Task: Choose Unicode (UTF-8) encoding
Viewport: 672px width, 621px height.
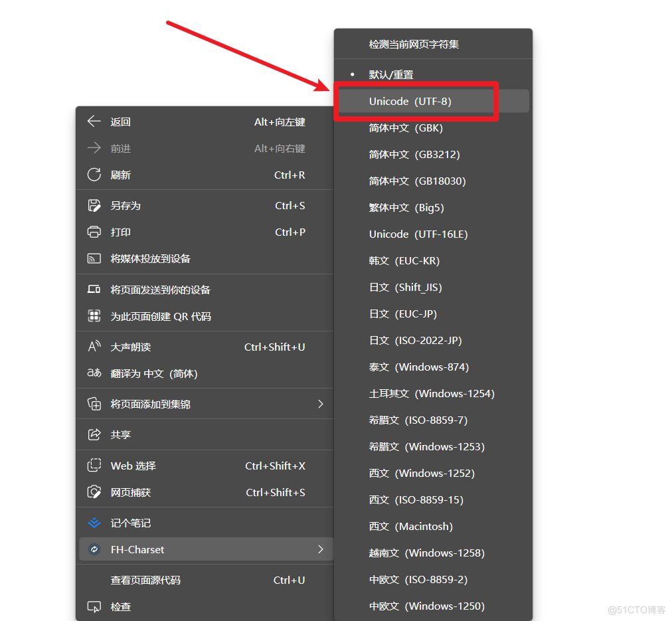Action: tap(410, 101)
